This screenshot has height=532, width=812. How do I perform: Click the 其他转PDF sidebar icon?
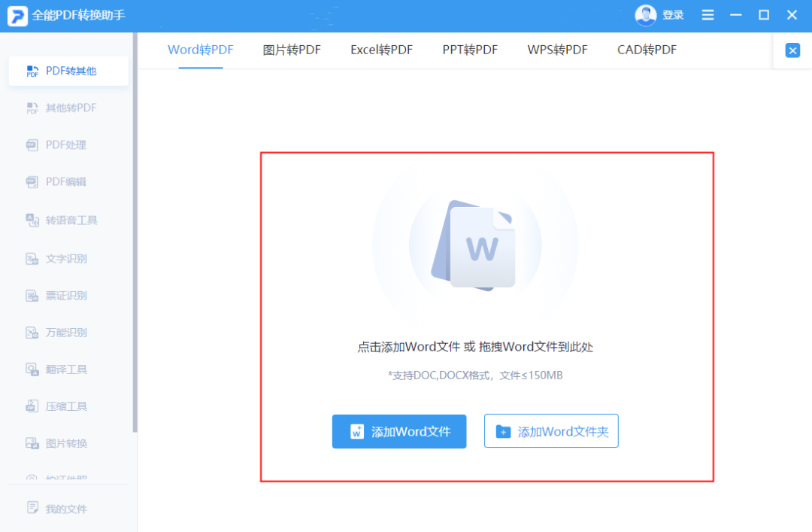32,108
